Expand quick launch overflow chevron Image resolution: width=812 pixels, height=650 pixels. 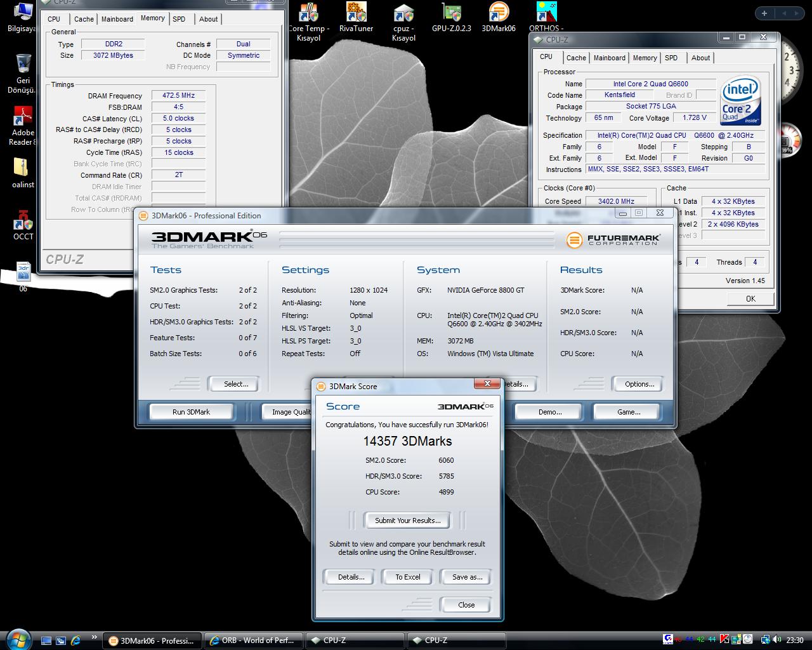pyautogui.click(x=95, y=637)
